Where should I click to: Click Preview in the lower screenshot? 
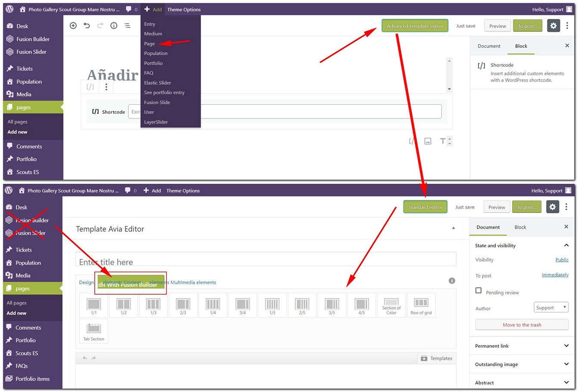(x=497, y=207)
